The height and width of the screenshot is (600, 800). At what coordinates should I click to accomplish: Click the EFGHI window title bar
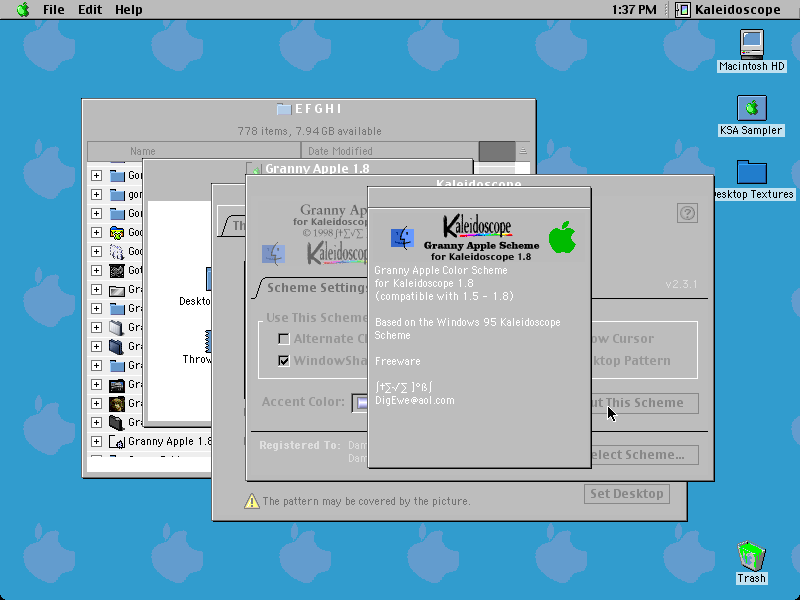pyautogui.click(x=309, y=109)
